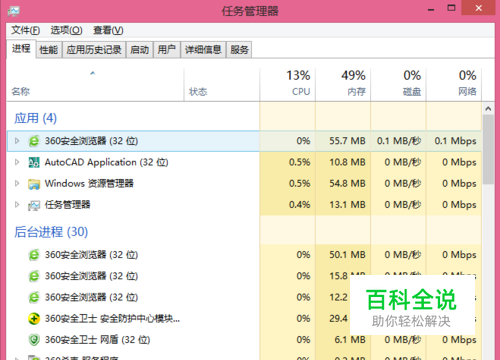Open the 文件(F) menu
Screen dimensions: 500x360
(x=26, y=30)
